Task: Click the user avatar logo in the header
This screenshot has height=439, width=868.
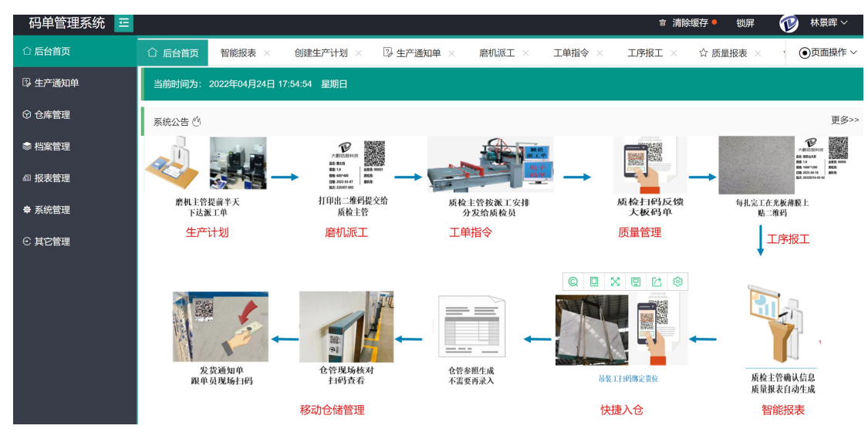Action: 789,23
